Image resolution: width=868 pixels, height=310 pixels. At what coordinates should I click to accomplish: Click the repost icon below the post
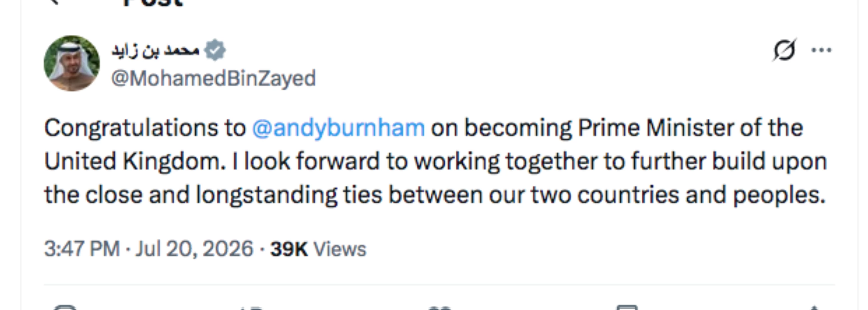[x=251, y=308]
